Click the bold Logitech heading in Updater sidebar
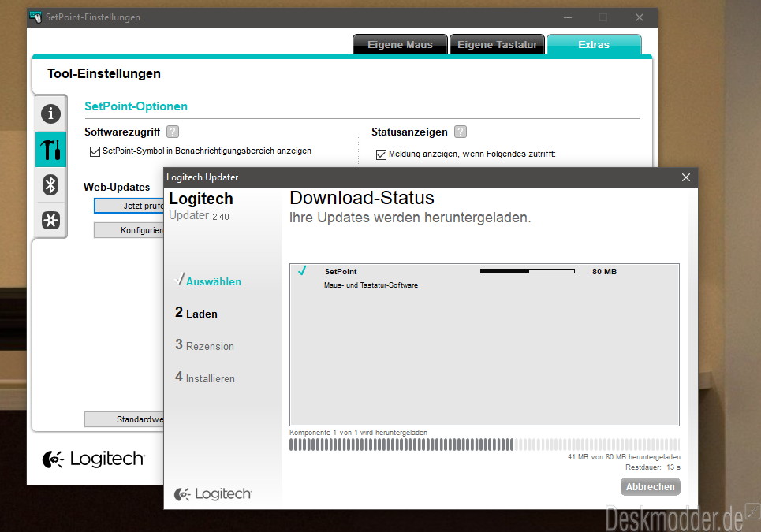 (201, 199)
